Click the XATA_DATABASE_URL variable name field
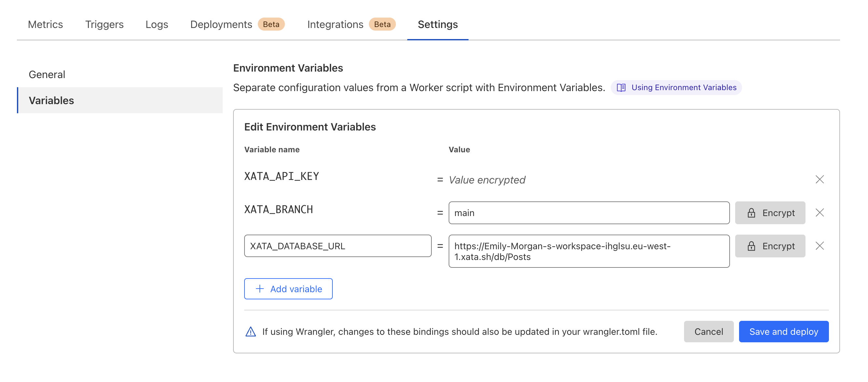The height and width of the screenshot is (382, 868). click(x=338, y=246)
